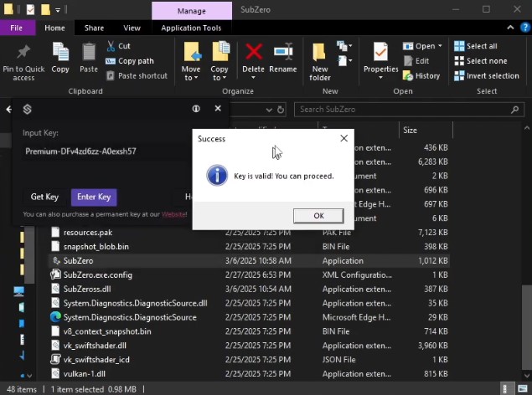Click Edit in Open group
The image size is (532, 395).
pos(416,61)
